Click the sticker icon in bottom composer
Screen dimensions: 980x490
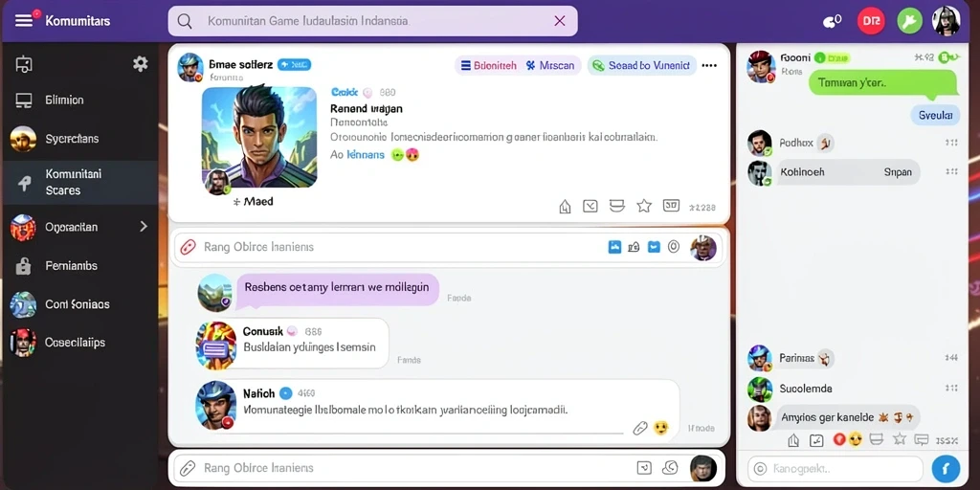pos(644,467)
